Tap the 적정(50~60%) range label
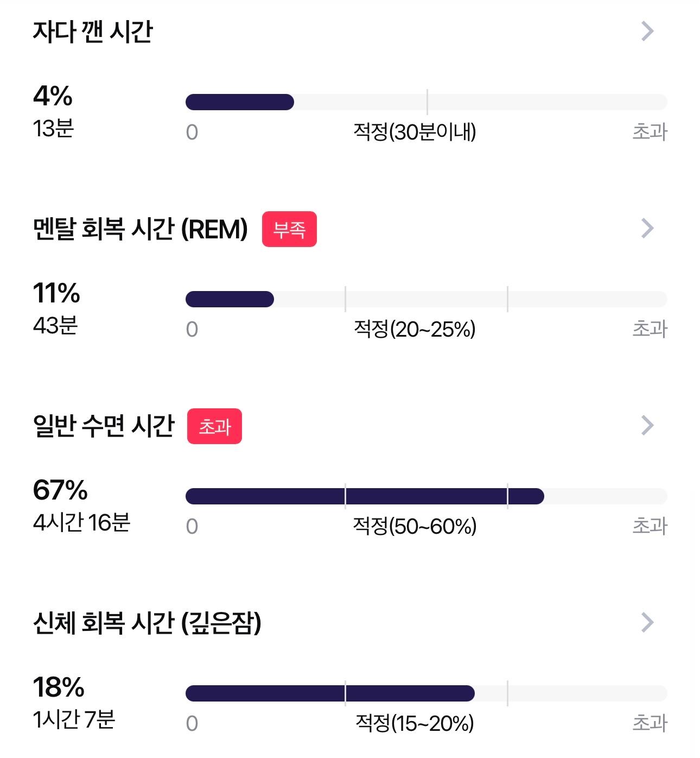The height and width of the screenshot is (758, 700). pyautogui.click(x=415, y=526)
